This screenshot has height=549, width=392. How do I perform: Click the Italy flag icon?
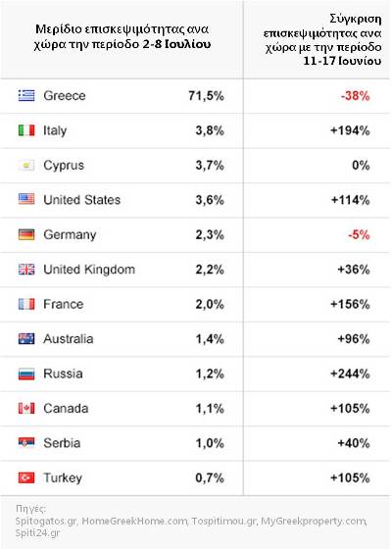tap(26, 130)
